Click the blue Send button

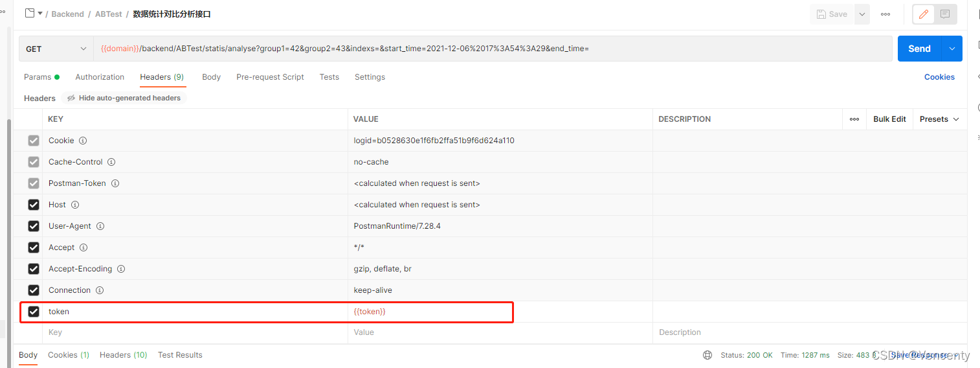919,49
